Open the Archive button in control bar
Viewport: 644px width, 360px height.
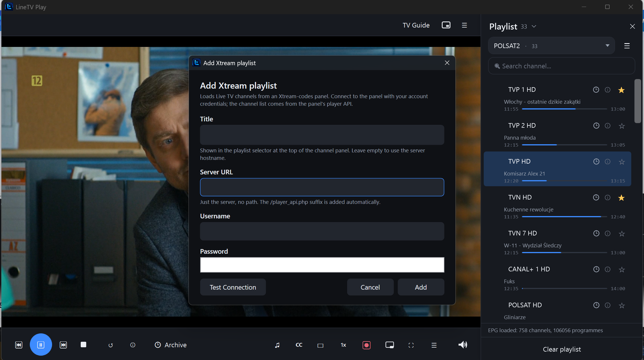(x=171, y=345)
